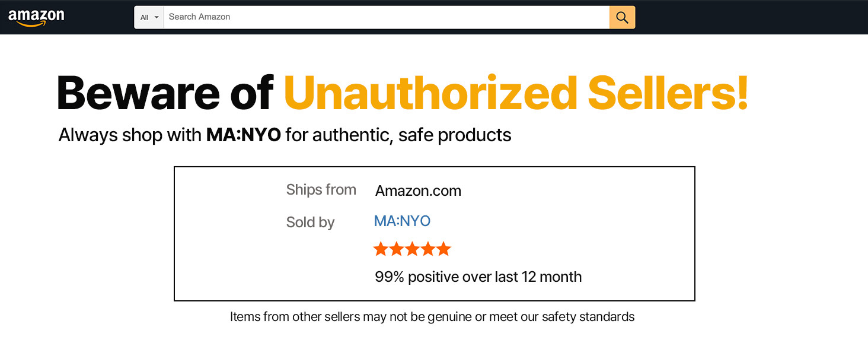The height and width of the screenshot is (356, 868).
Task: Click the 'Amazon.com' ships-from value
Action: click(418, 191)
